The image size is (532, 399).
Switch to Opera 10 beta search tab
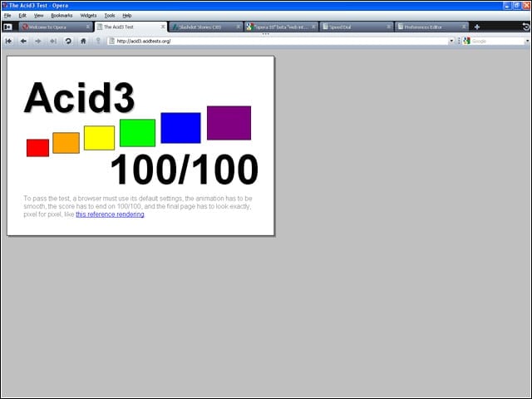pos(281,27)
